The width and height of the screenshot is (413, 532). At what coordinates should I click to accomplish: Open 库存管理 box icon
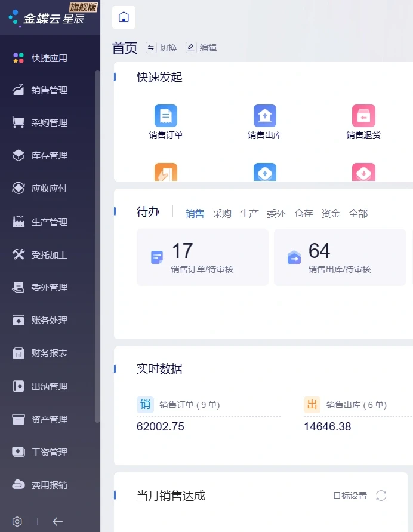pos(19,155)
